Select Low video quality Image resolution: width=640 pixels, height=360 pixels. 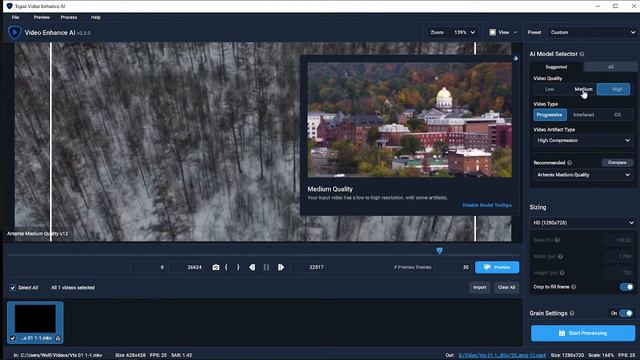(x=549, y=89)
